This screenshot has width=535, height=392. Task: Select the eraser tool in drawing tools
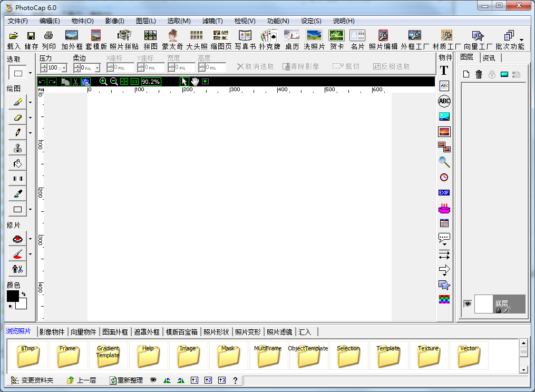tap(18, 117)
